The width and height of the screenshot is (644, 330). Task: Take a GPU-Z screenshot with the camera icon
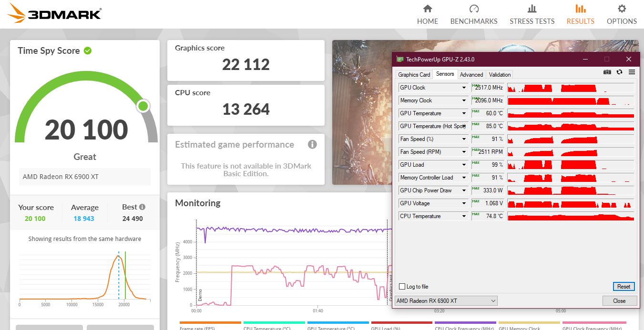tap(607, 72)
